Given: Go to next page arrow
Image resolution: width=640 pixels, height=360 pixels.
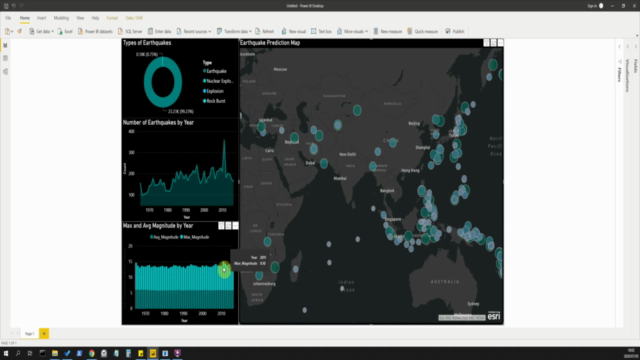Looking at the screenshot, I should [17, 333].
